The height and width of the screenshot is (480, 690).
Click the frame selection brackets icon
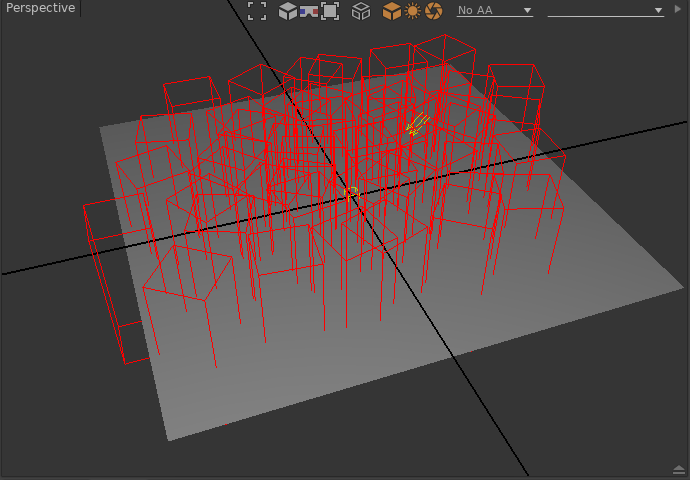[x=257, y=11]
